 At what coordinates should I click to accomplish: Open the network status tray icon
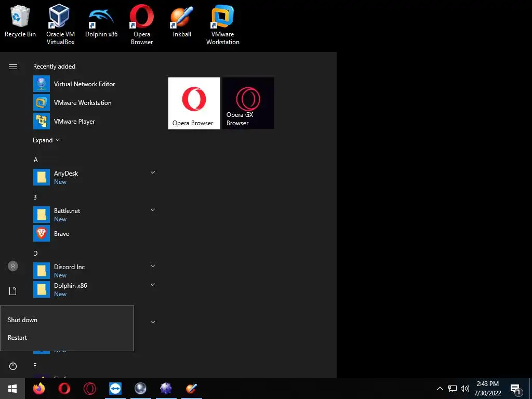click(x=453, y=389)
